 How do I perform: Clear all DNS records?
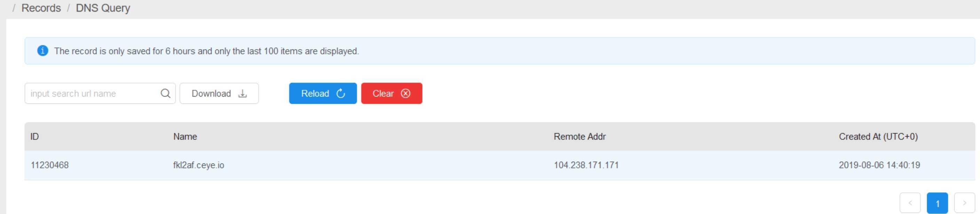(x=392, y=93)
